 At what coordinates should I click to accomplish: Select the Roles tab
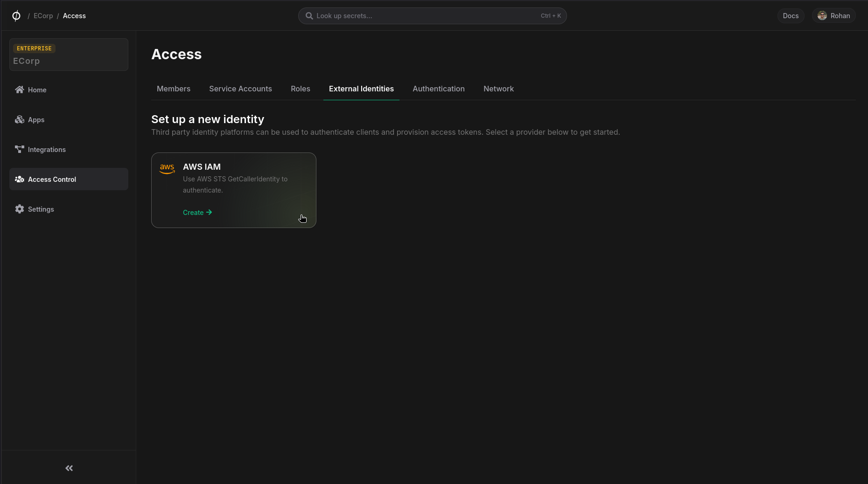click(x=301, y=89)
